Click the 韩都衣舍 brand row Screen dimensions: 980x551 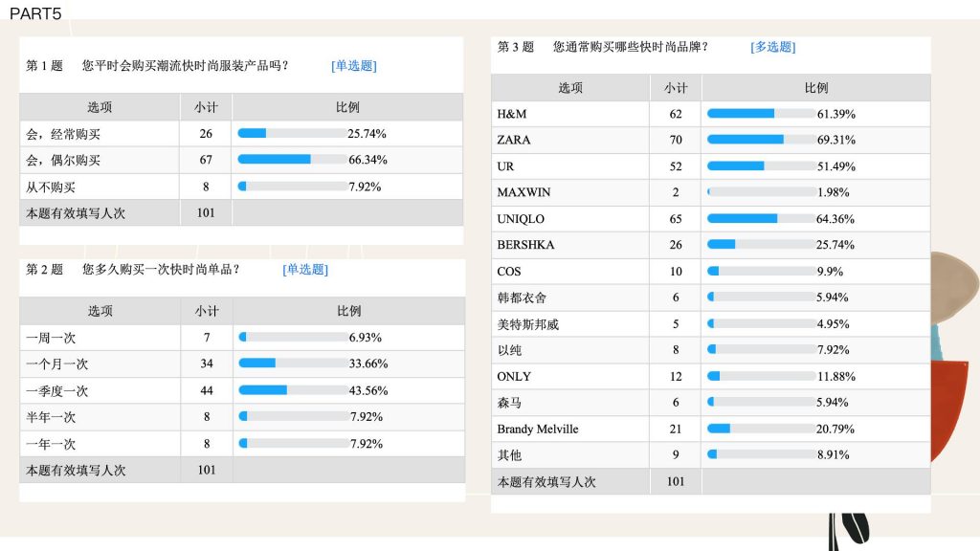point(711,298)
